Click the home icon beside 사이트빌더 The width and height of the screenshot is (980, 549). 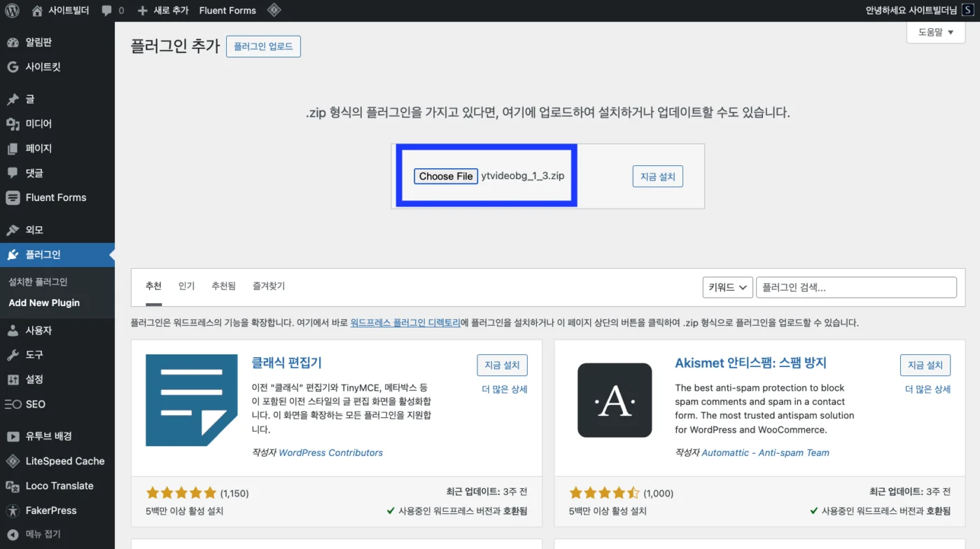[37, 11]
